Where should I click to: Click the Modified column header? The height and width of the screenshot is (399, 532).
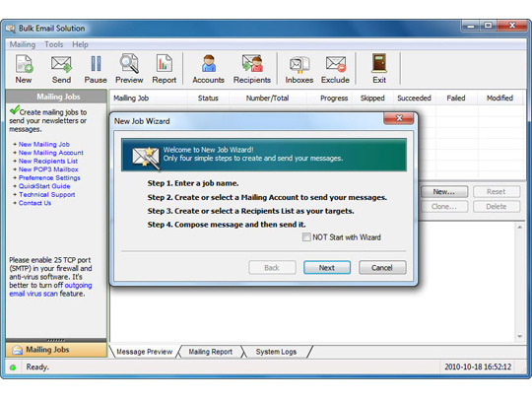(499, 99)
